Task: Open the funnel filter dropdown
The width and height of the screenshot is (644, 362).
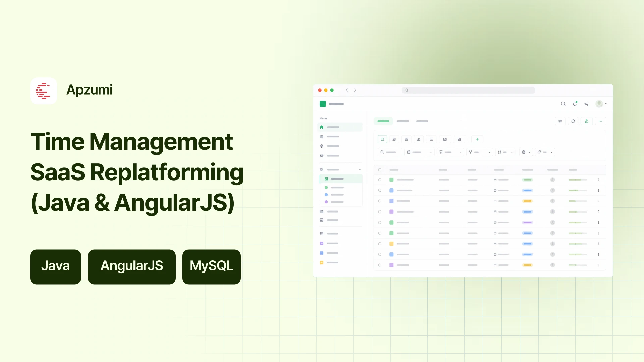Action: coord(450,152)
